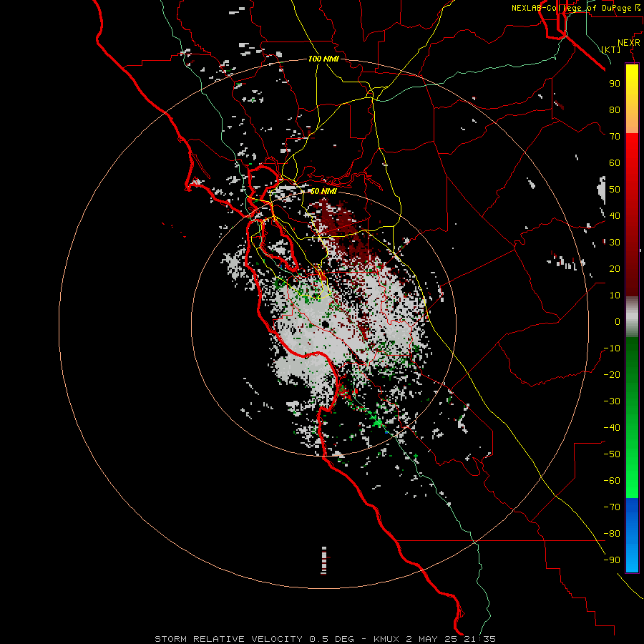Click the positive 40 value on velocity scale
The height and width of the screenshot is (644, 644).
[615, 215]
